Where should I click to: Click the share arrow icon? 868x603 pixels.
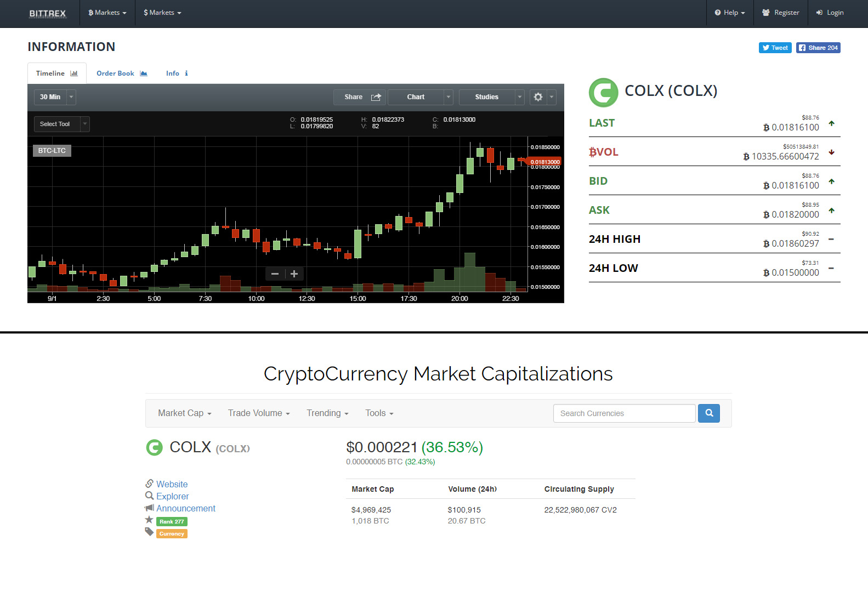pos(376,97)
